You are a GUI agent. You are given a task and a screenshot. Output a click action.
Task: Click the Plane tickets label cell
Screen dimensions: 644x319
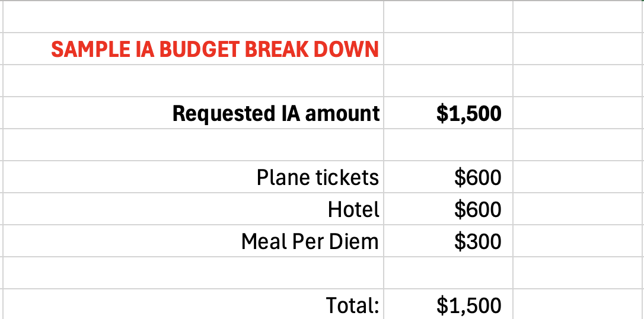[x=317, y=177]
